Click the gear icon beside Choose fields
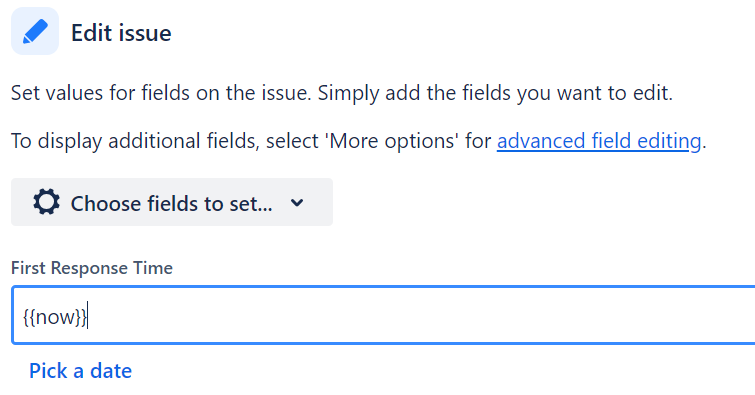Image resolution: width=755 pixels, height=395 pixels. coord(47,202)
